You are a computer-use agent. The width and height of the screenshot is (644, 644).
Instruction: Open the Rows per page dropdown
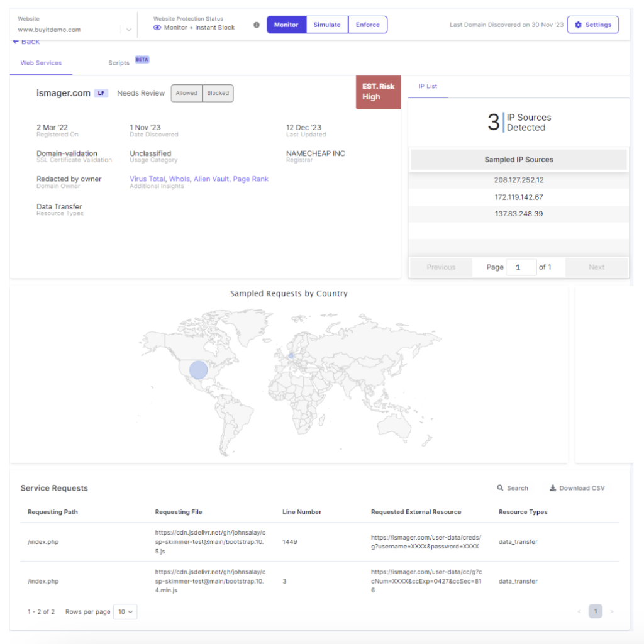coord(125,611)
